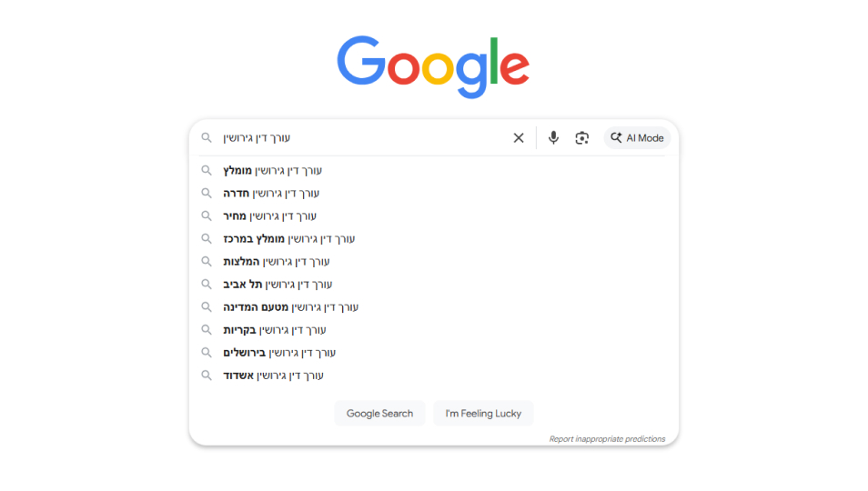
Task: Click magnifier icon beside אשדוד suggestion
Action: coord(207,375)
